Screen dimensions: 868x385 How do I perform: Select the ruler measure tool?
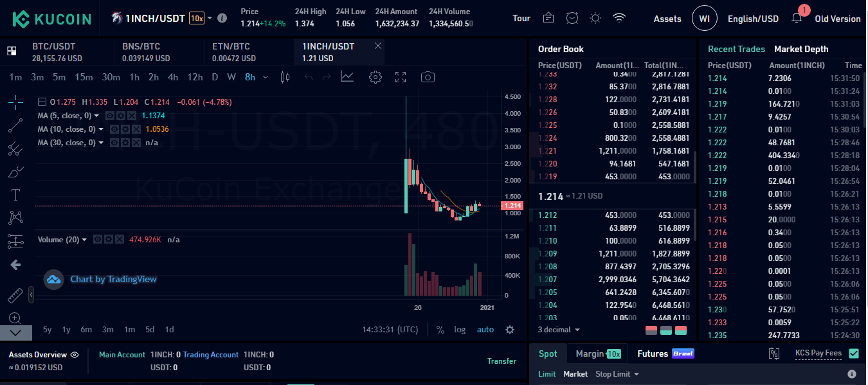click(16, 295)
